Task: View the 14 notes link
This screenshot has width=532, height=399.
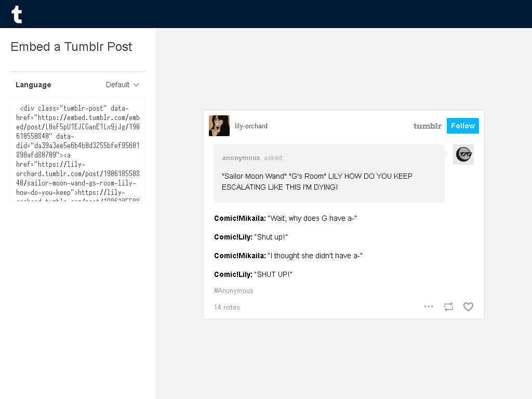Action: 227,308
